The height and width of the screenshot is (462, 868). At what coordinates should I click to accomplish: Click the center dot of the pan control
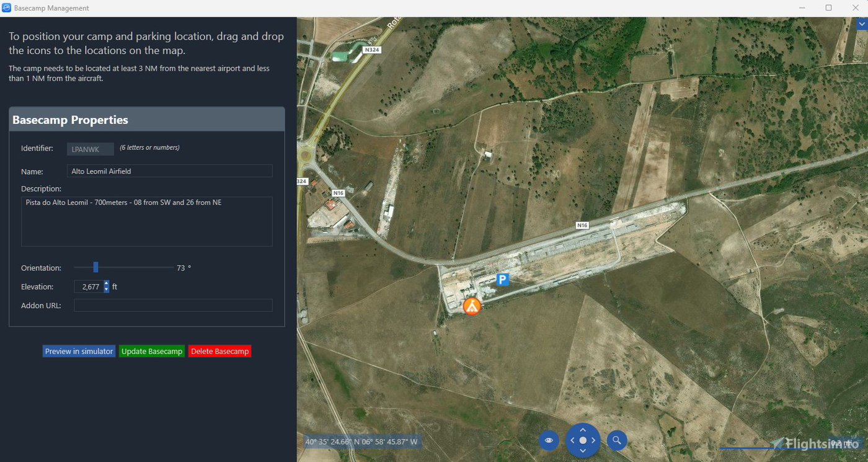pyautogui.click(x=583, y=440)
